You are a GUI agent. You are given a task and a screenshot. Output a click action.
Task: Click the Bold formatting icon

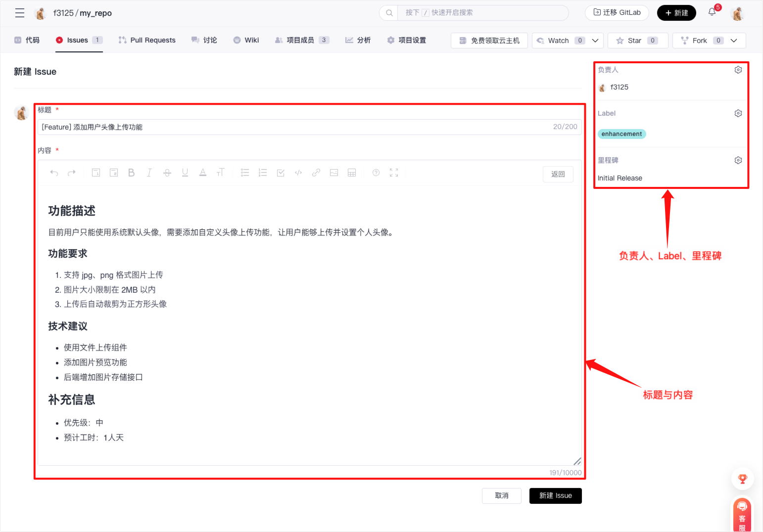(x=131, y=173)
